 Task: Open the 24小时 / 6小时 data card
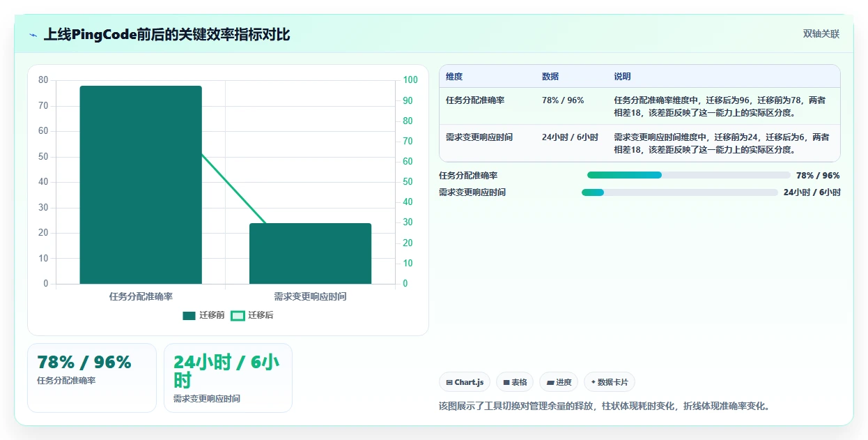point(228,378)
